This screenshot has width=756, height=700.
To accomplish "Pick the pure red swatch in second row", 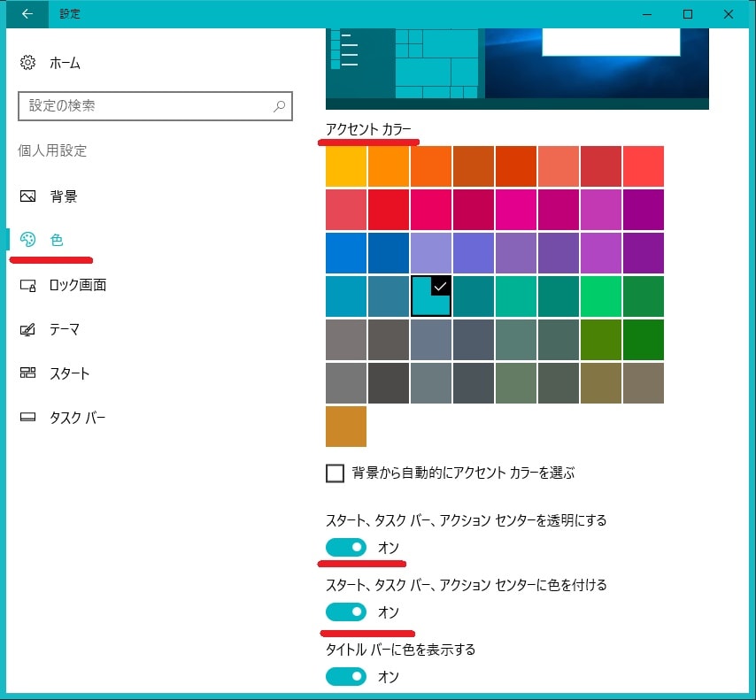I will 389,210.
